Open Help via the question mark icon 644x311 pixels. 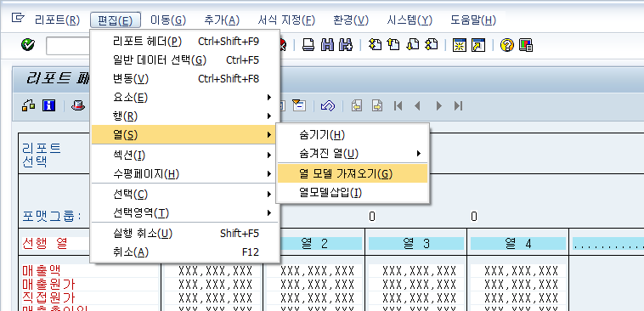coord(507,45)
